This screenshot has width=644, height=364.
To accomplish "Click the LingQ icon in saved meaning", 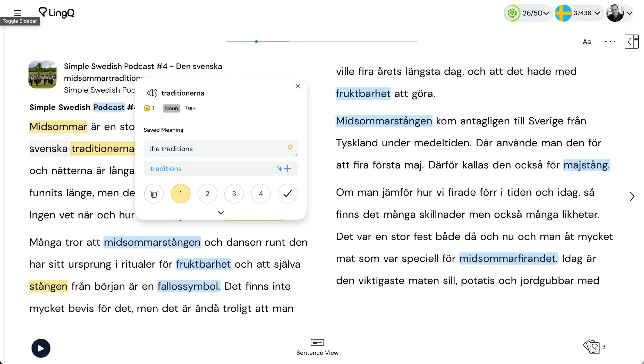I will [x=290, y=147].
